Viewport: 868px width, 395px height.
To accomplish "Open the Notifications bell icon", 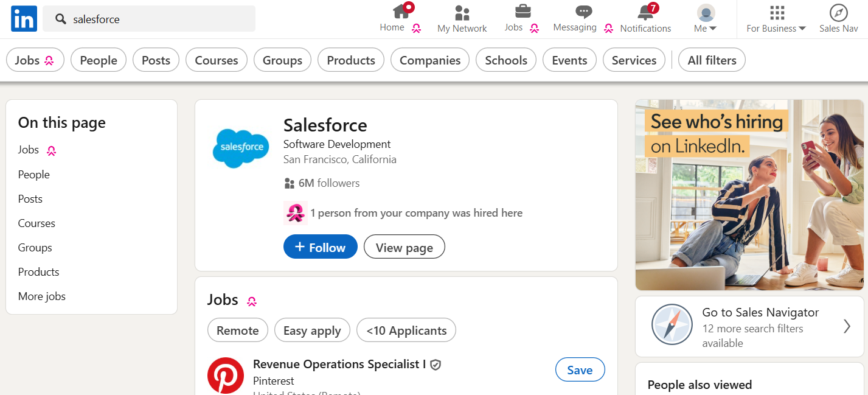I will (645, 12).
